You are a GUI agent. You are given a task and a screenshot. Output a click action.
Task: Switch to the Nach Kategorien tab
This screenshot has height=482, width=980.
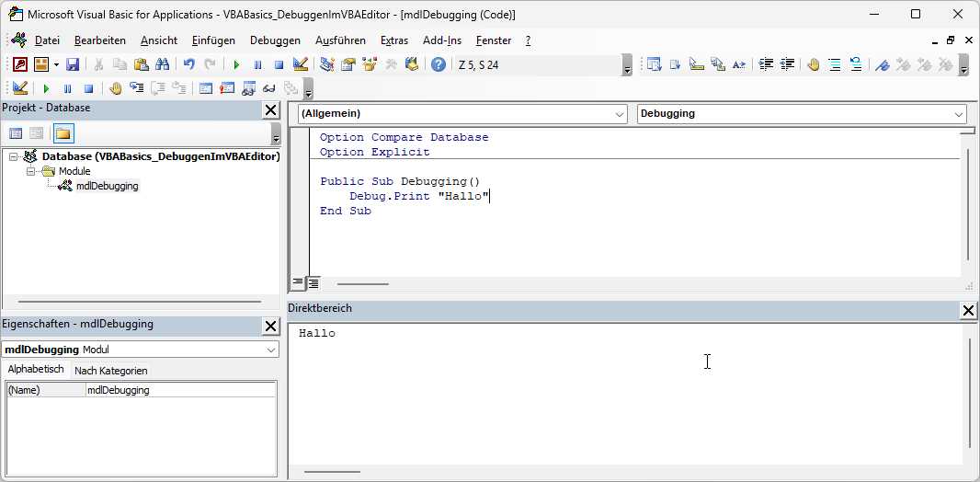[x=110, y=371]
